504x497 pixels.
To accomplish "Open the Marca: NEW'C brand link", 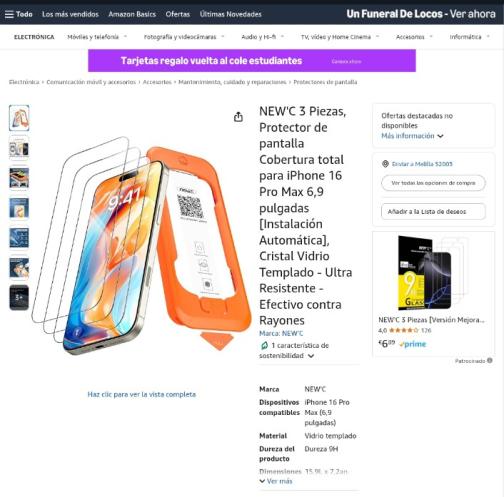I will click(x=281, y=333).
